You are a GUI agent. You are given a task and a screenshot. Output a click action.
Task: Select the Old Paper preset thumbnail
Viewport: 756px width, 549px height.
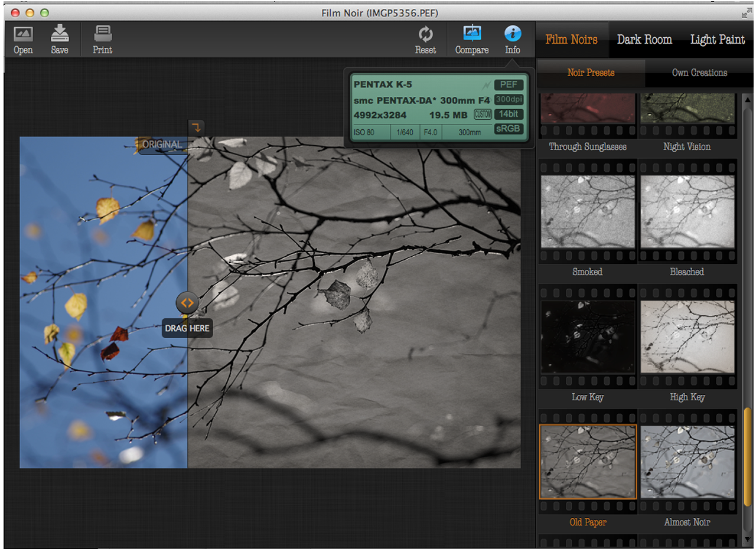[x=588, y=462]
